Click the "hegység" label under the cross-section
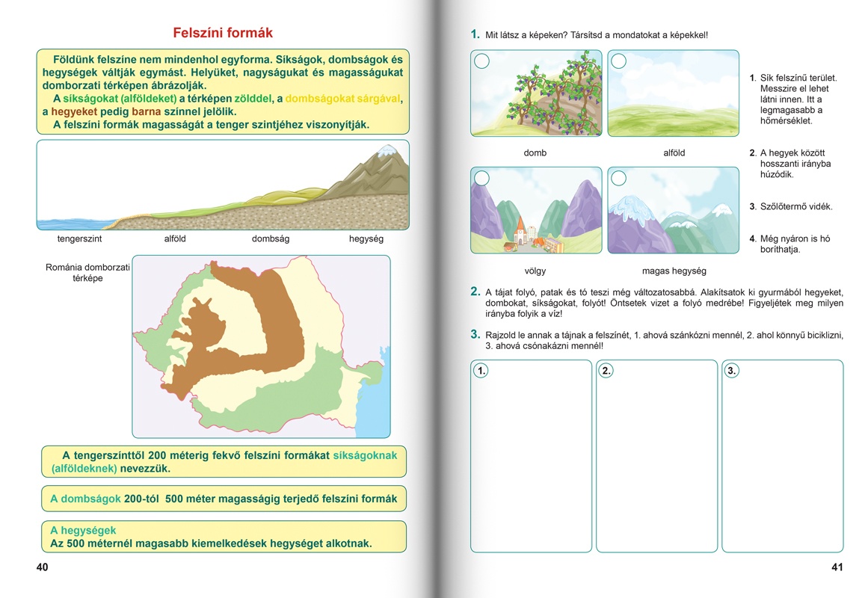This screenshot has height=598, width=868. tap(366, 238)
